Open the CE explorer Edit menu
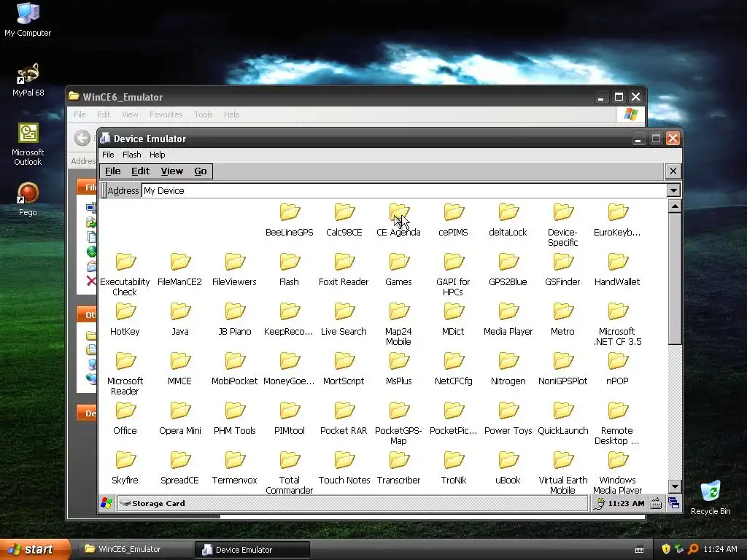This screenshot has height=560, width=747. (141, 171)
